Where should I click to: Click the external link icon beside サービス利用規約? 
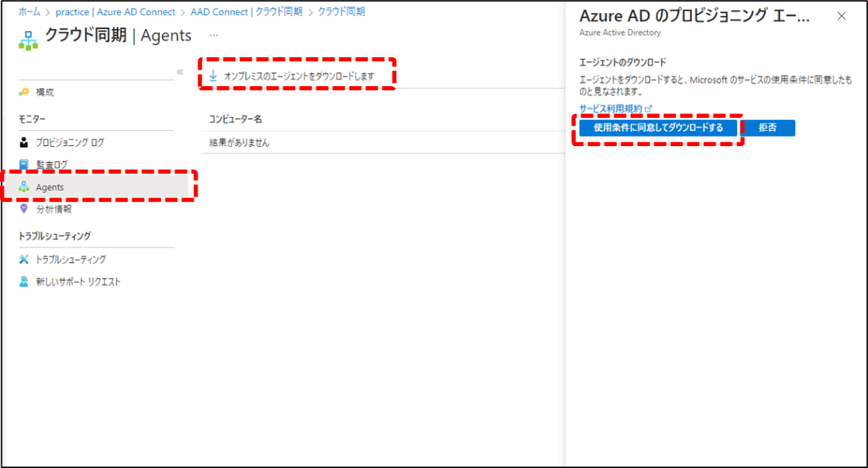point(649,109)
